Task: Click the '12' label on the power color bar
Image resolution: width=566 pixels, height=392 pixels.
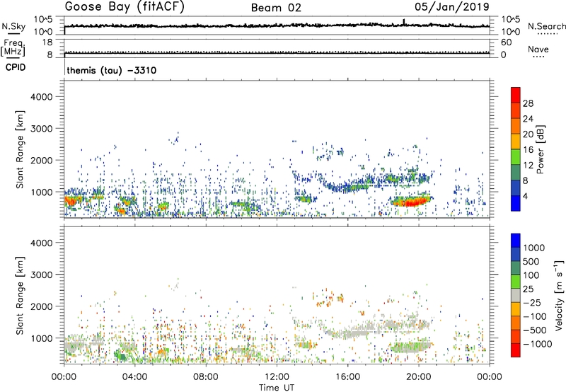Action: (x=528, y=166)
